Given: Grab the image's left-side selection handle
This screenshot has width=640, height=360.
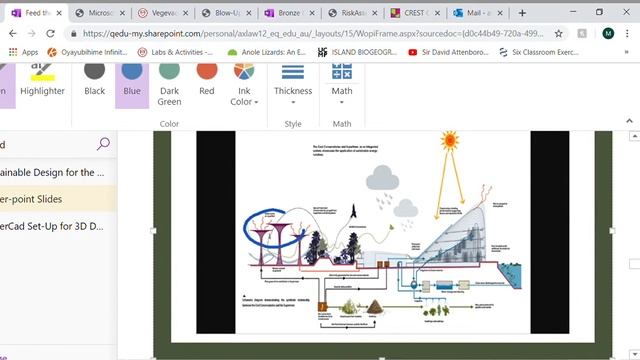Looking at the screenshot, I should 153,231.
